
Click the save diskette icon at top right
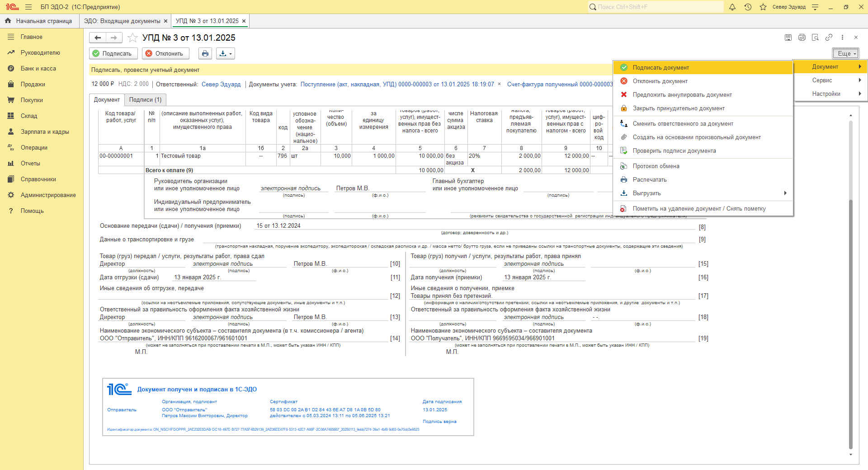[788, 38]
